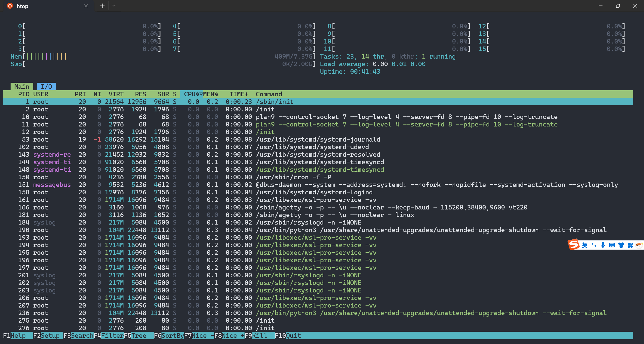Viewport: 644px width, 344px height.
Task: Select the /sbin/init process row
Action: (x=318, y=102)
